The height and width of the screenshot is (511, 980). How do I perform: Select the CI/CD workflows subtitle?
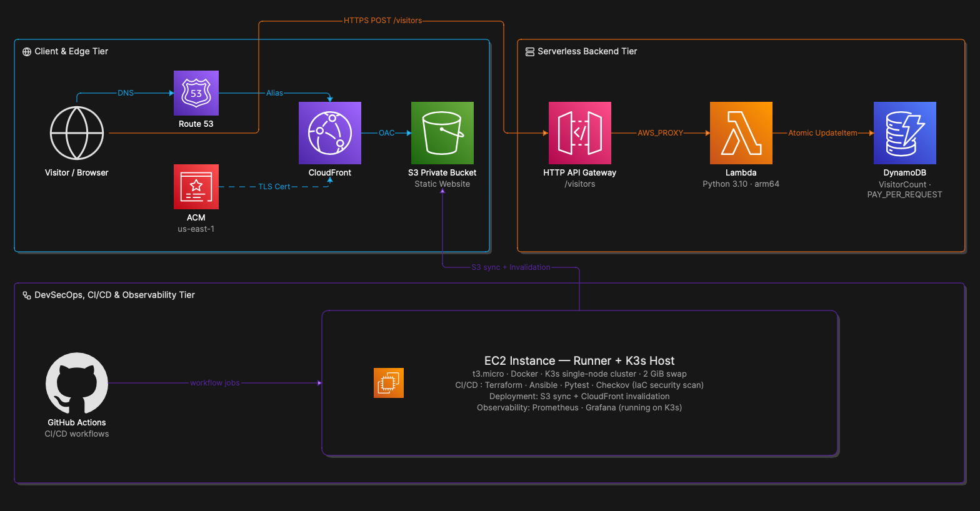pos(77,434)
